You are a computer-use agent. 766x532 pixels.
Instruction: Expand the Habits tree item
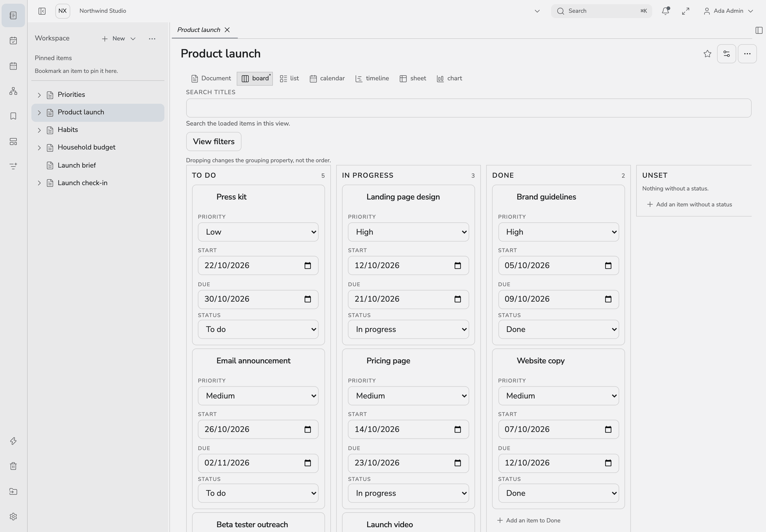point(39,130)
